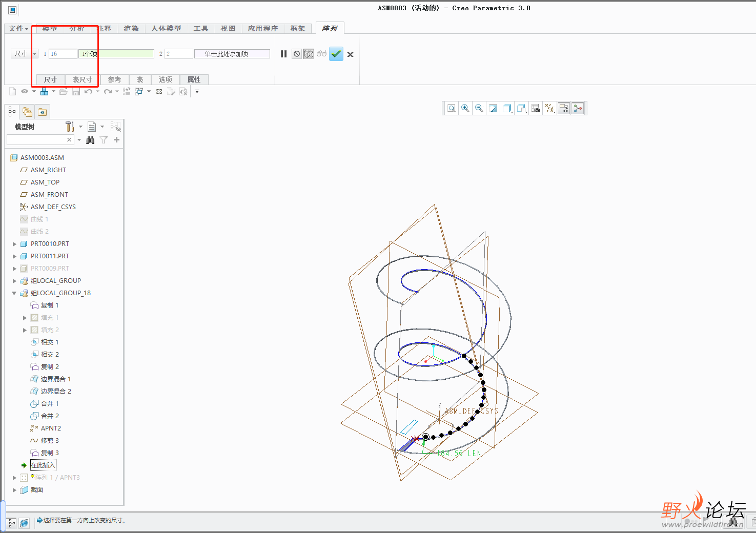This screenshot has width=756, height=533.
Task: Accept the pattern with the green checkmark
Action: click(336, 54)
